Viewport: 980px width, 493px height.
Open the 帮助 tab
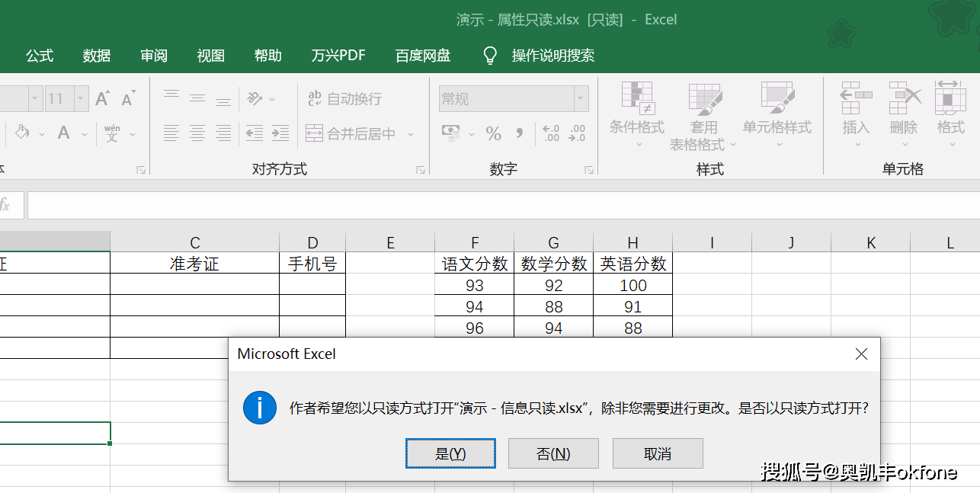click(268, 56)
